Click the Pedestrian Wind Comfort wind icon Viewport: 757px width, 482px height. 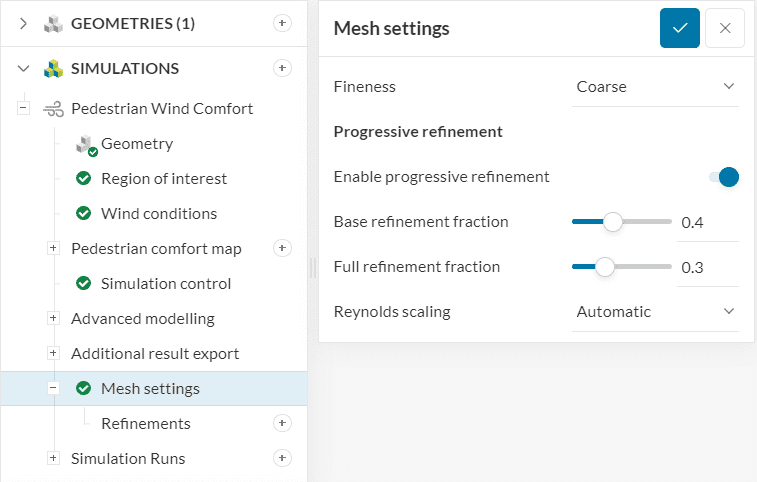[x=53, y=109]
